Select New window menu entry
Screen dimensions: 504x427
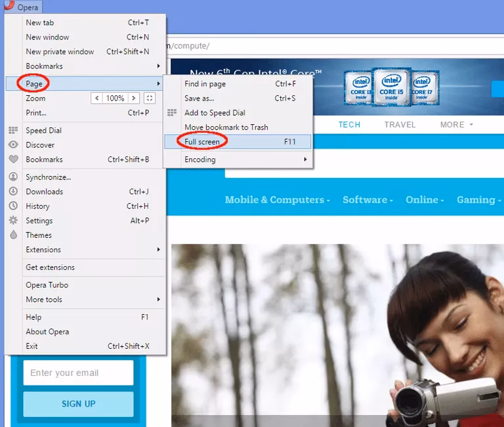[x=86, y=37]
